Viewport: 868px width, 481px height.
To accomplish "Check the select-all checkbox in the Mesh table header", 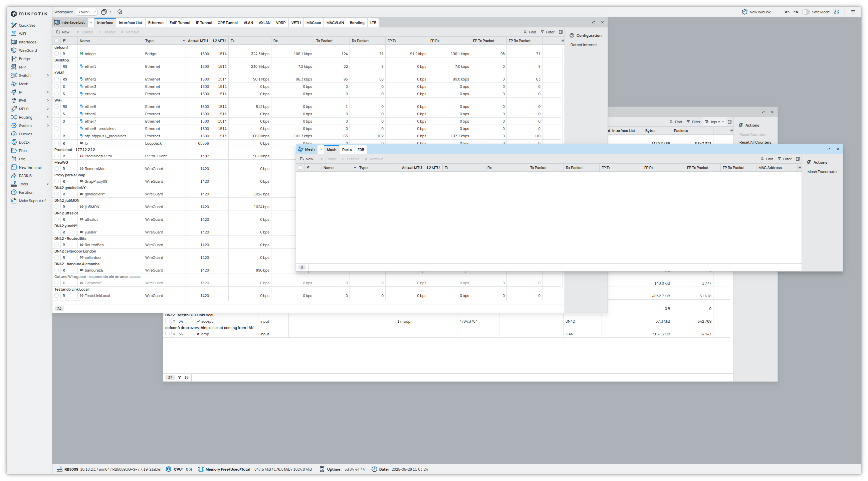I will coord(300,168).
